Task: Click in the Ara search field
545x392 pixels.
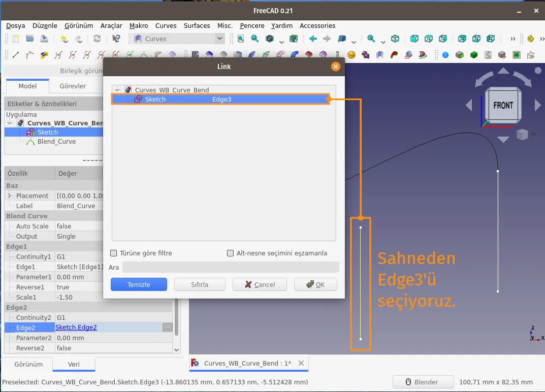Action: coord(231,267)
